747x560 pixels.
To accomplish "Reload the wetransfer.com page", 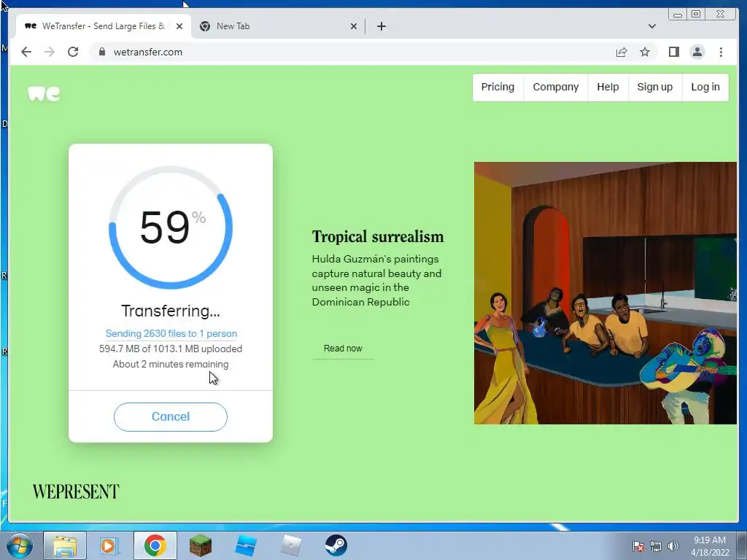I will (x=73, y=52).
